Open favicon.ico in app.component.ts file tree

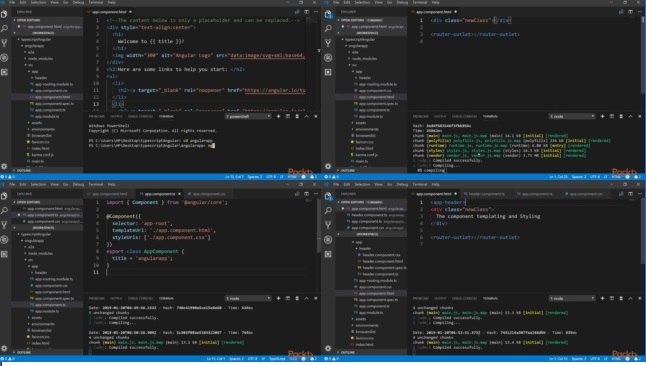pyautogui.click(x=40, y=337)
